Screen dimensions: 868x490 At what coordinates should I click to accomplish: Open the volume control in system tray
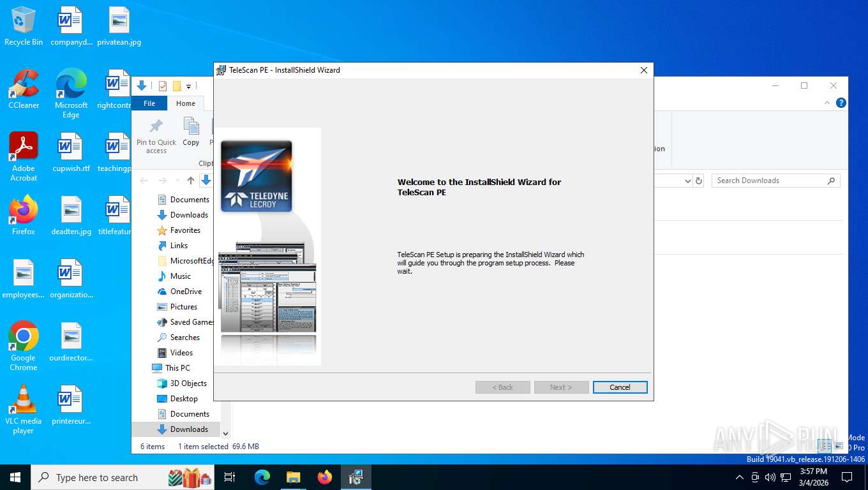pyautogui.click(x=770, y=477)
